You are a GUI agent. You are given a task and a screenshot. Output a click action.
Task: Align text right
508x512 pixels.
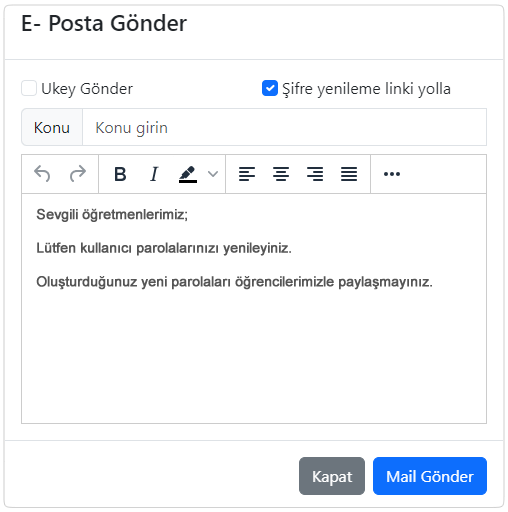coord(315,174)
